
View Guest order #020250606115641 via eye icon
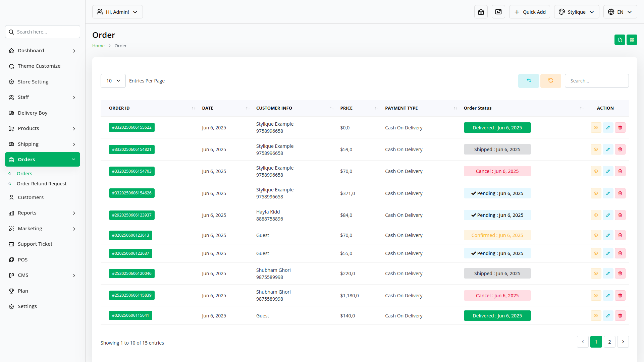(596, 316)
